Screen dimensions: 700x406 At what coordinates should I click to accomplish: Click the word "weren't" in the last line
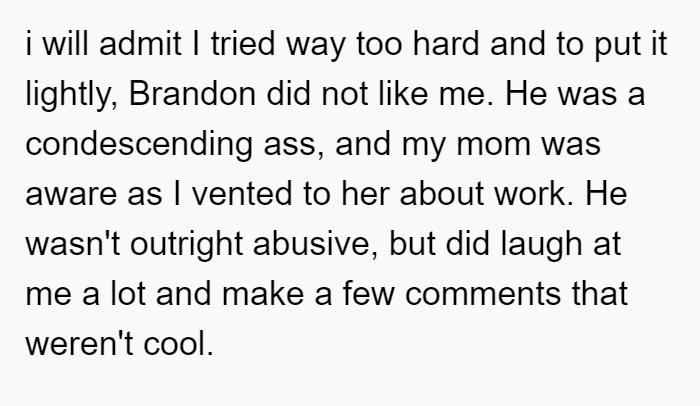click(x=79, y=344)
